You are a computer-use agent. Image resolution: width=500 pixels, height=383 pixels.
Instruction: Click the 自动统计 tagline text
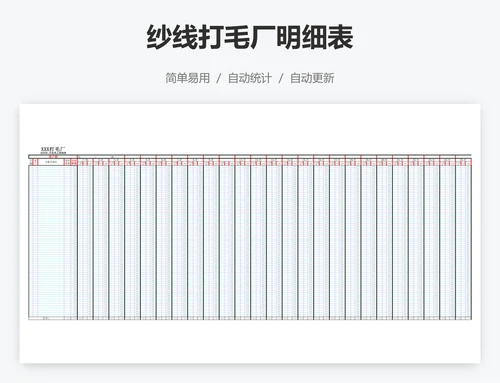coord(250,78)
